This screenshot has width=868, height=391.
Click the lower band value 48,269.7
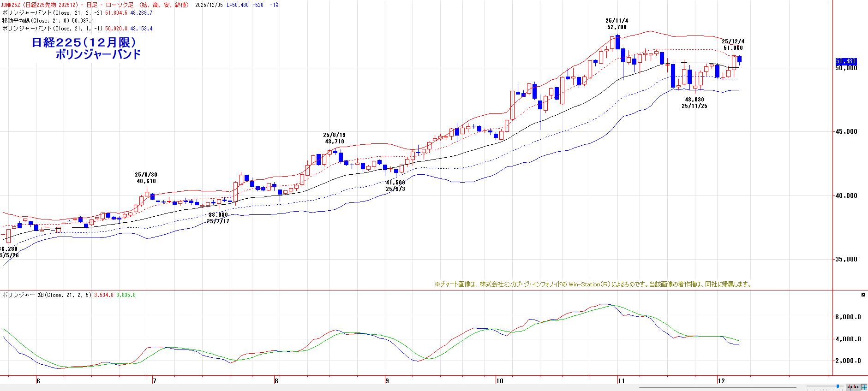coord(141,13)
